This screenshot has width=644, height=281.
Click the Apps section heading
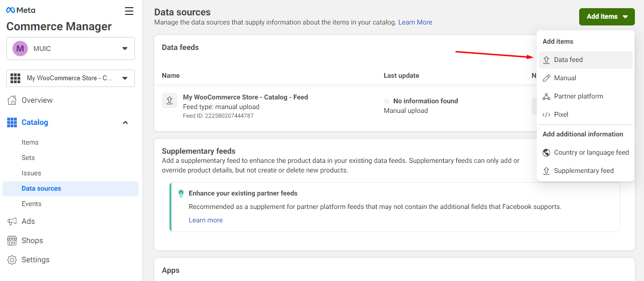pos(170,271)
